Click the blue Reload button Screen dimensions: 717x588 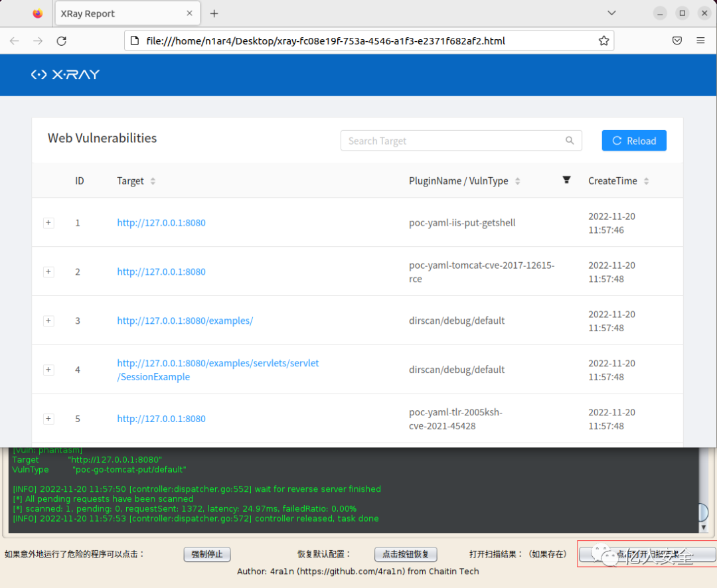click(x=634, y=141)
